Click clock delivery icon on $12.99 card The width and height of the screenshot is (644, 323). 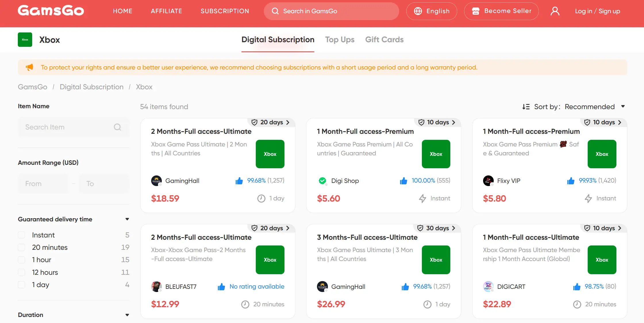pos(245,304)
